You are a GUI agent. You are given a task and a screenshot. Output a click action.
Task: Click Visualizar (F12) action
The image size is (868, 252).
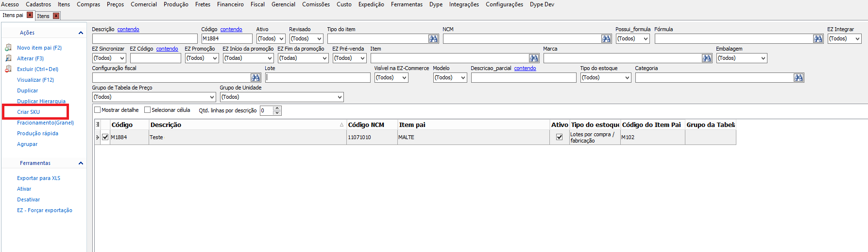[x=35, y=80]
